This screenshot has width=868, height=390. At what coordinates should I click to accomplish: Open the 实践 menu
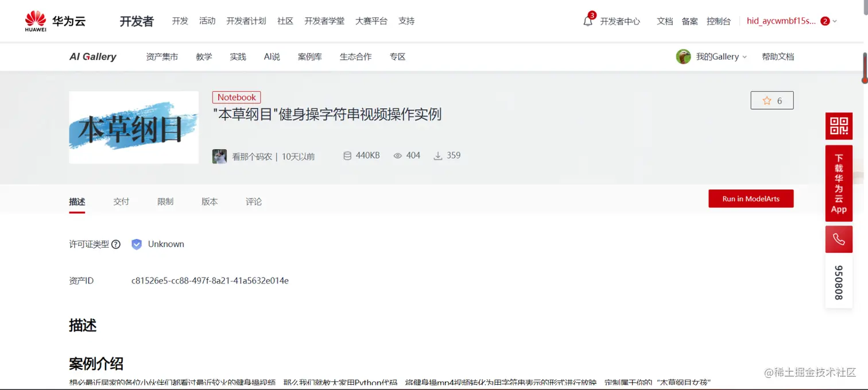coord(238,57)
